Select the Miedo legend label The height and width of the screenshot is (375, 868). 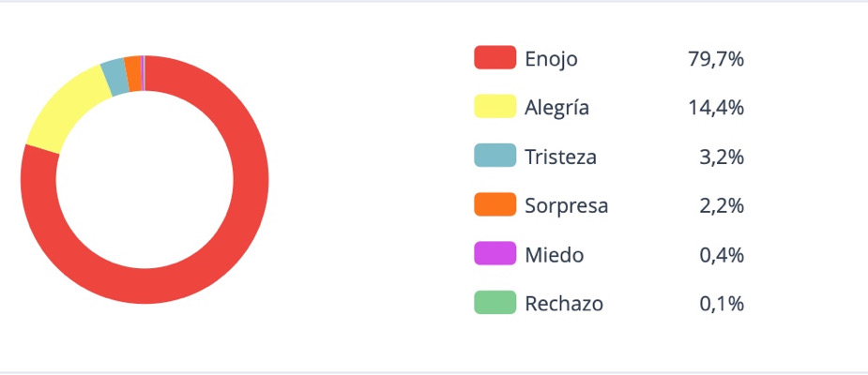(x=555, y=254)
